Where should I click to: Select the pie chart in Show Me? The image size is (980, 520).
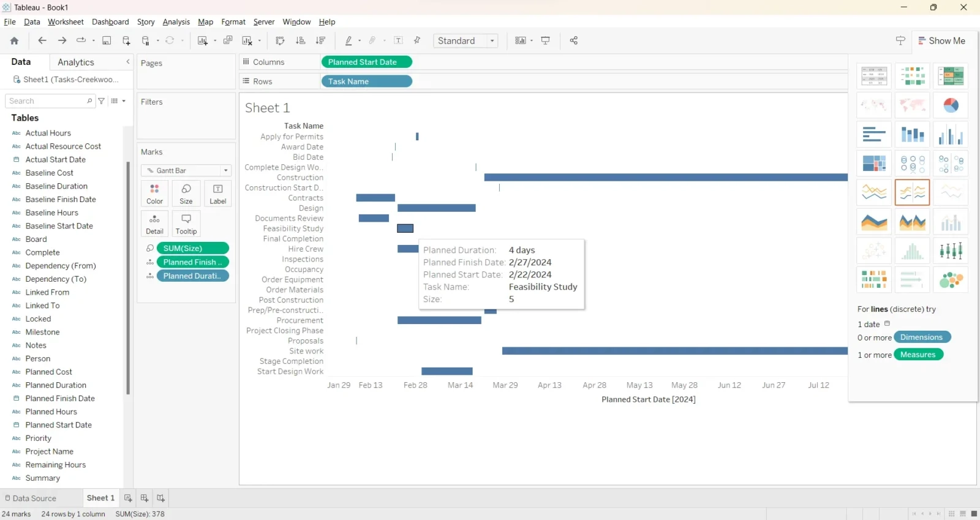click(x=951, y=105)
